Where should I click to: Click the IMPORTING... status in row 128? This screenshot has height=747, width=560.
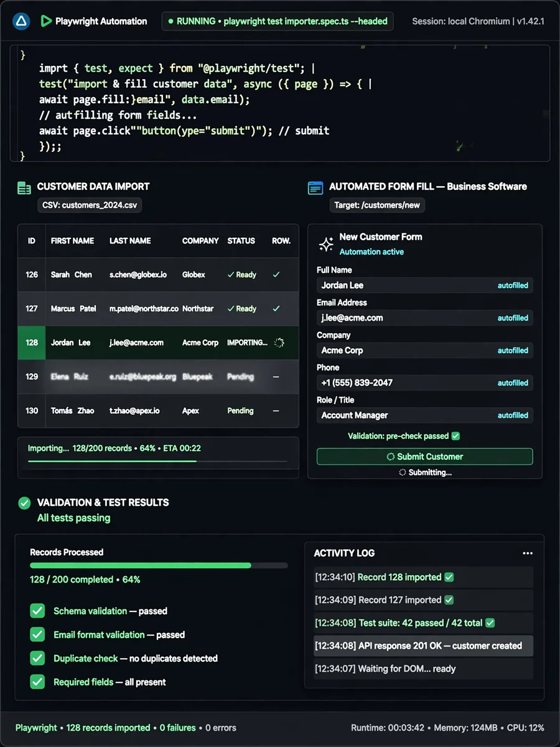tap(247, 342)
